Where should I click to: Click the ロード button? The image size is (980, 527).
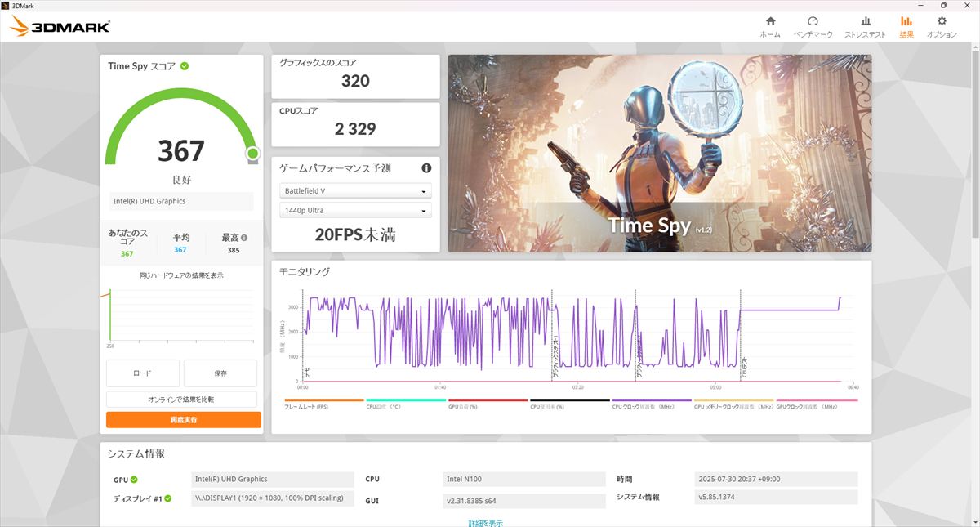142,373
